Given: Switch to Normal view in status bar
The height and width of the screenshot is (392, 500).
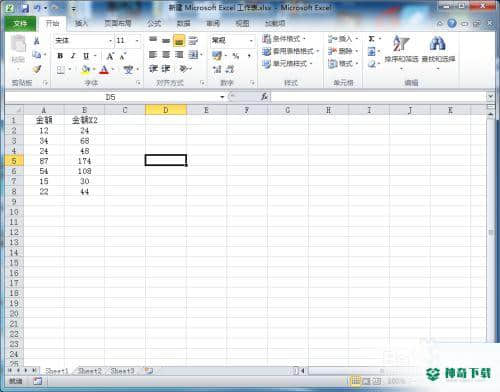Looking at the screenshot, I should coord(355,380).
